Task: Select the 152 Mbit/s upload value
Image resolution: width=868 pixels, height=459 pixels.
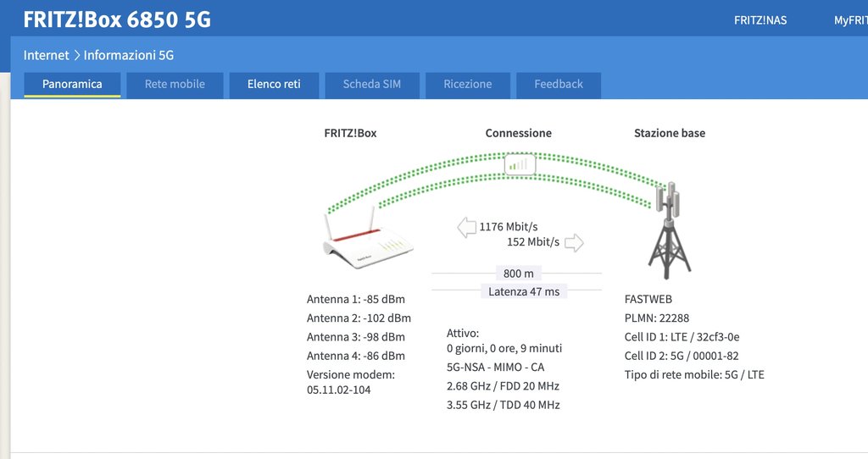Action: (x=533, y=242)
